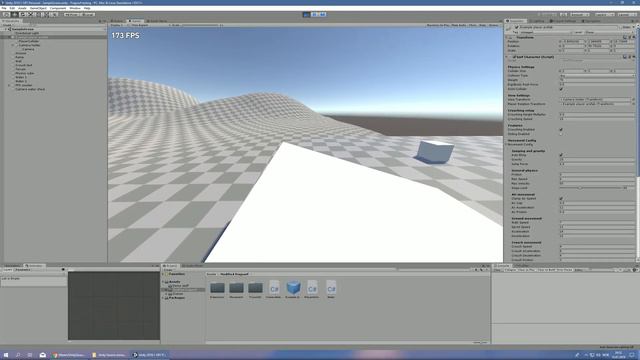Image resolution: width=640 pixels, height=360 pixels.
Task: Adjust the Slope Limit slider
Action: coord(590,188)
